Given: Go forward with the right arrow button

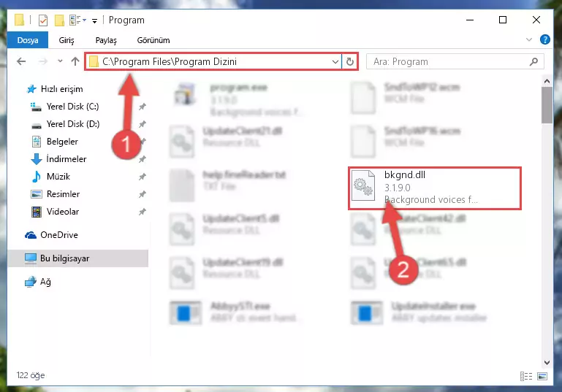Looking at the screenshot, I should click(43, 61).
